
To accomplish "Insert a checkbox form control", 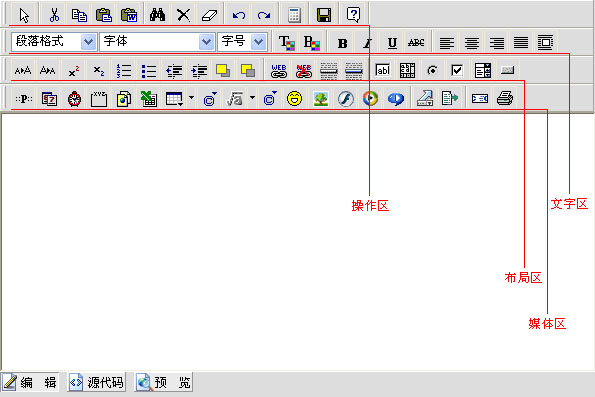I will pos(457,70).
